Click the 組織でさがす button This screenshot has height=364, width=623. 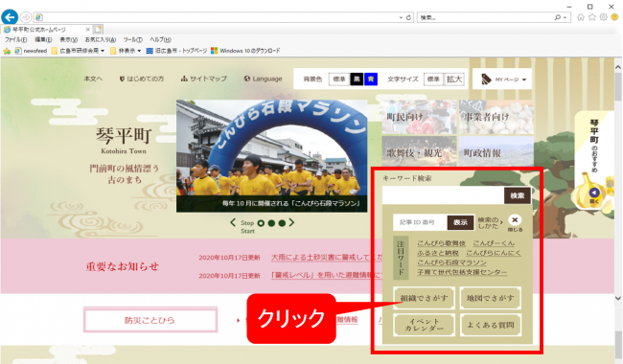click(424, 298)
